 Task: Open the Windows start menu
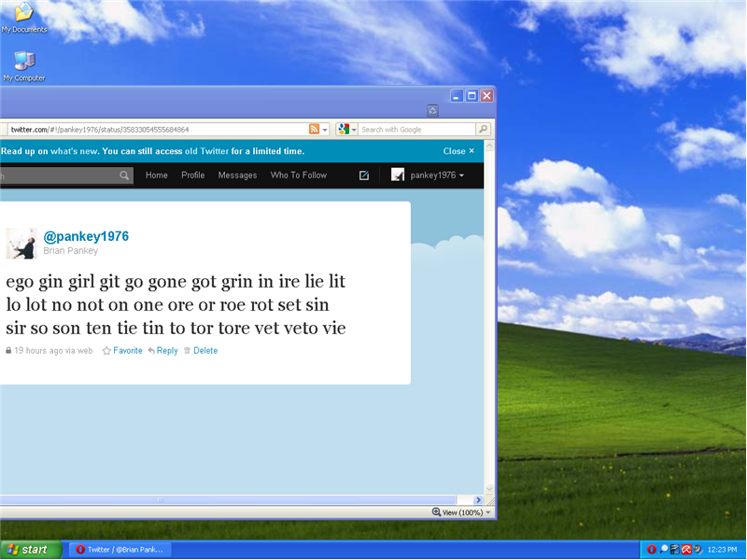tap(31, 550)
